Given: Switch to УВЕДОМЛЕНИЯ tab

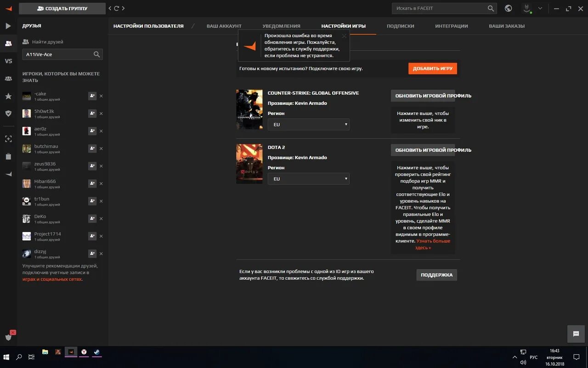Looking at the screenshot, I should [281, 26].
